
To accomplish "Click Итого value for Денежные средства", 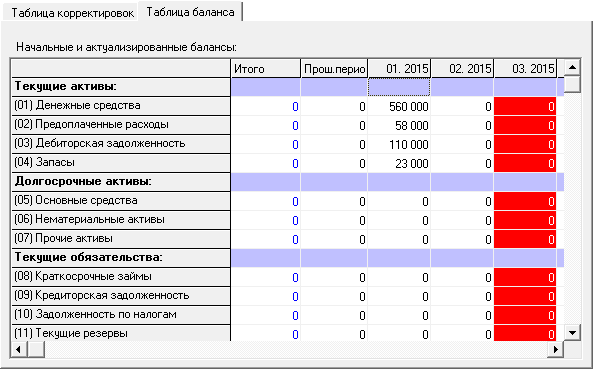I will tap(265, 106).
